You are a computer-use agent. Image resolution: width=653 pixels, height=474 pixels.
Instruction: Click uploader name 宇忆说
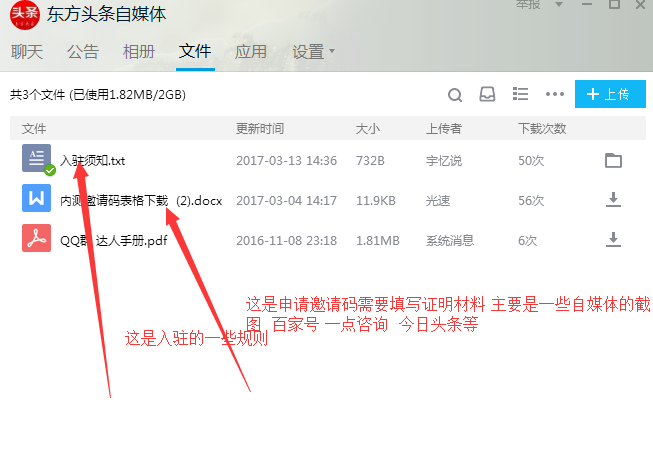pos(444,160)
